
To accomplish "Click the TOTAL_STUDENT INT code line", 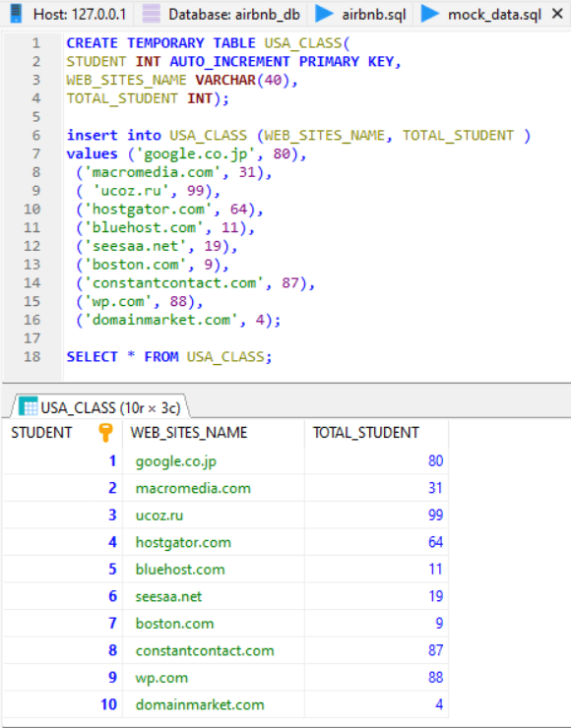I will click(148, 98).
